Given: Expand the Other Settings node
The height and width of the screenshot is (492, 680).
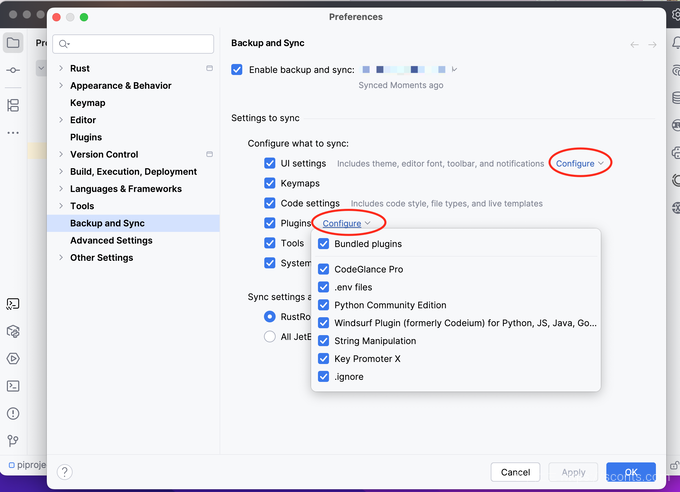Looking at the screenshot, I should (61, 257).
